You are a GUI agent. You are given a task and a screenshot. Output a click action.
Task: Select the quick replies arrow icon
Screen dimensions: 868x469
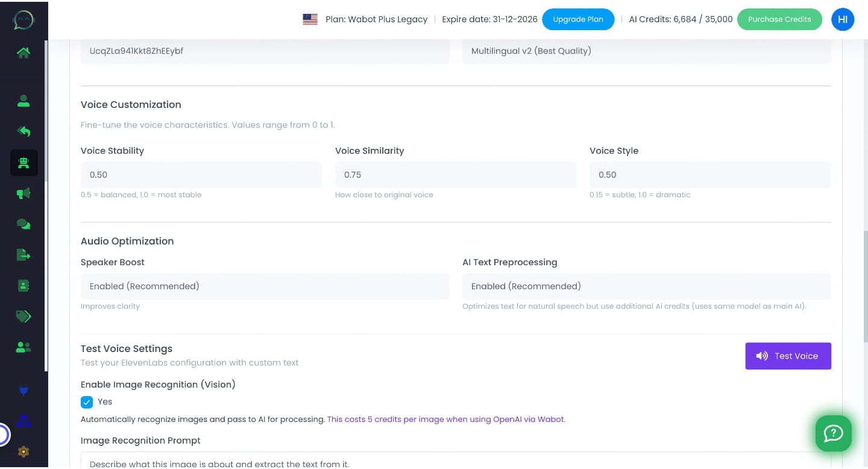[x=24, y=131]
